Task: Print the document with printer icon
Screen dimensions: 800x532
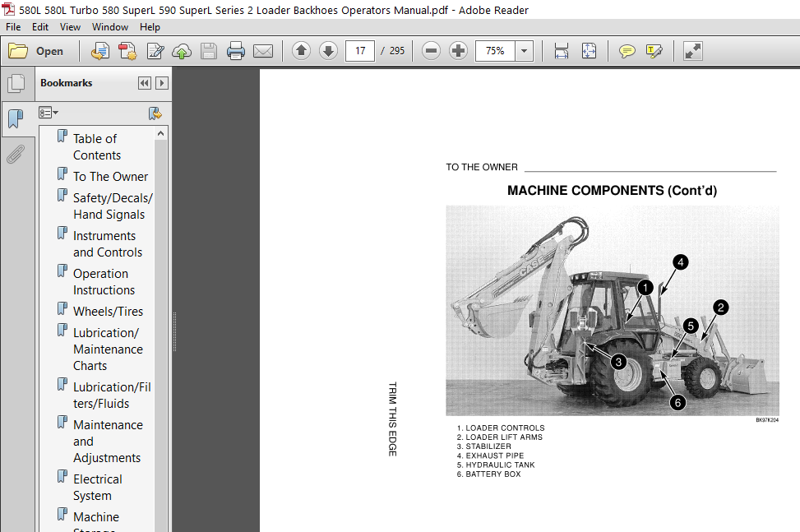Action: click(236, 51)
